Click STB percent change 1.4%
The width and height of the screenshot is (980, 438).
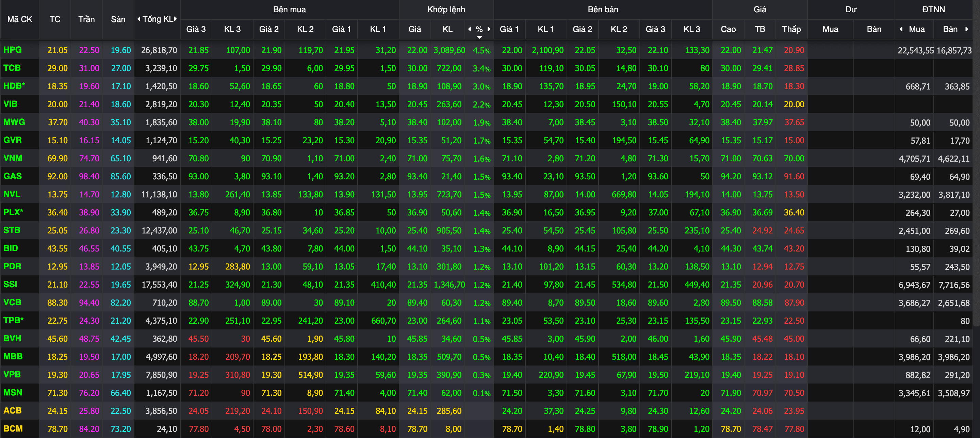point(481,231)
